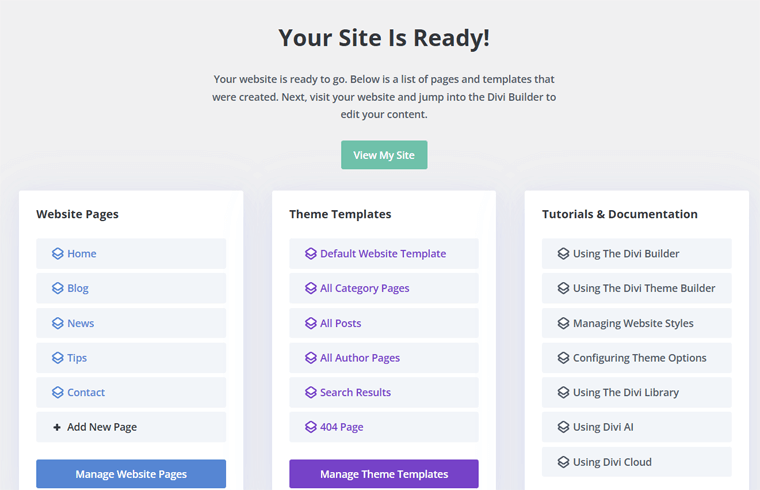The height and width of the screenshot is (490, 760).
Task: Open the Tips page link
Action: [131, 358]
